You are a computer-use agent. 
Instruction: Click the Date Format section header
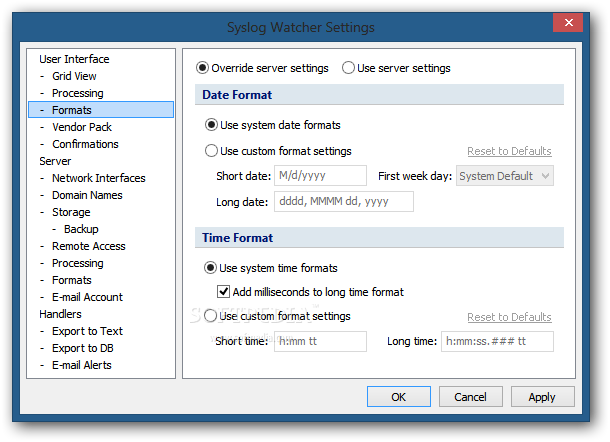[x=379, y=95]
